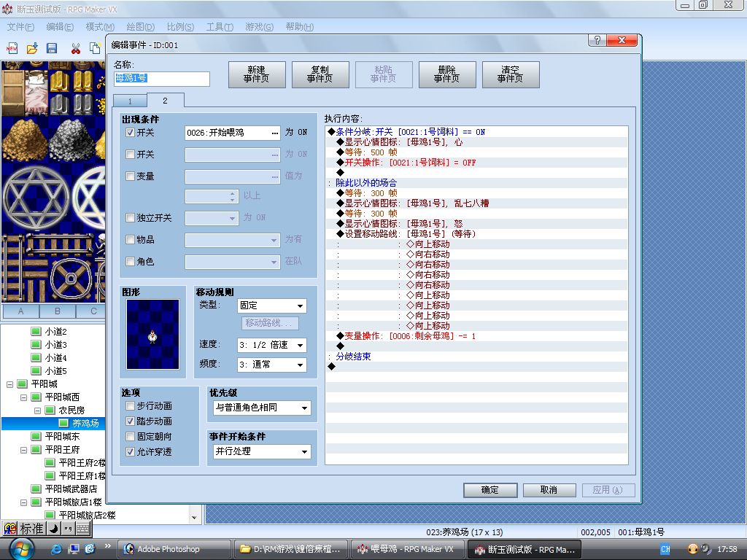Check the 固定朝向 option
The width and height of the screenshot is (747, 560).
pos(130,436)
